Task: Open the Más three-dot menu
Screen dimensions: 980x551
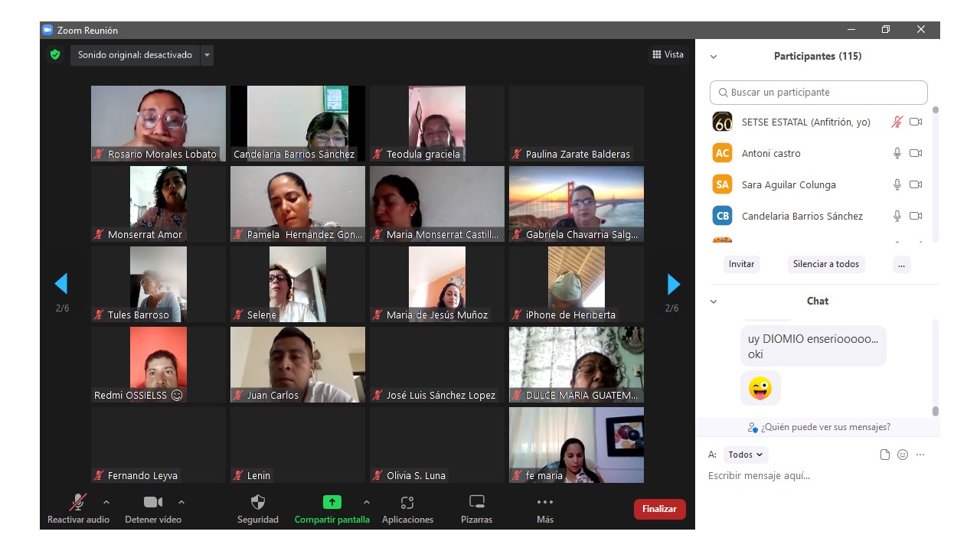Action: (545, 502)
